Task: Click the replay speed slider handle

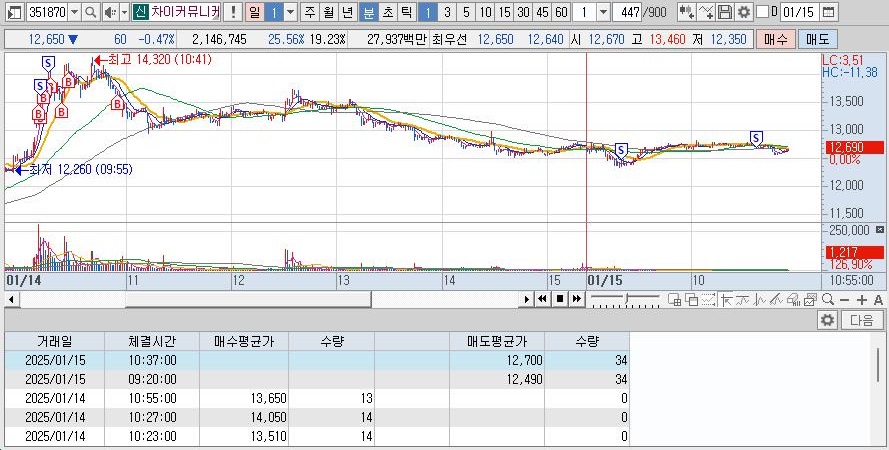Action: click(627, 298)
